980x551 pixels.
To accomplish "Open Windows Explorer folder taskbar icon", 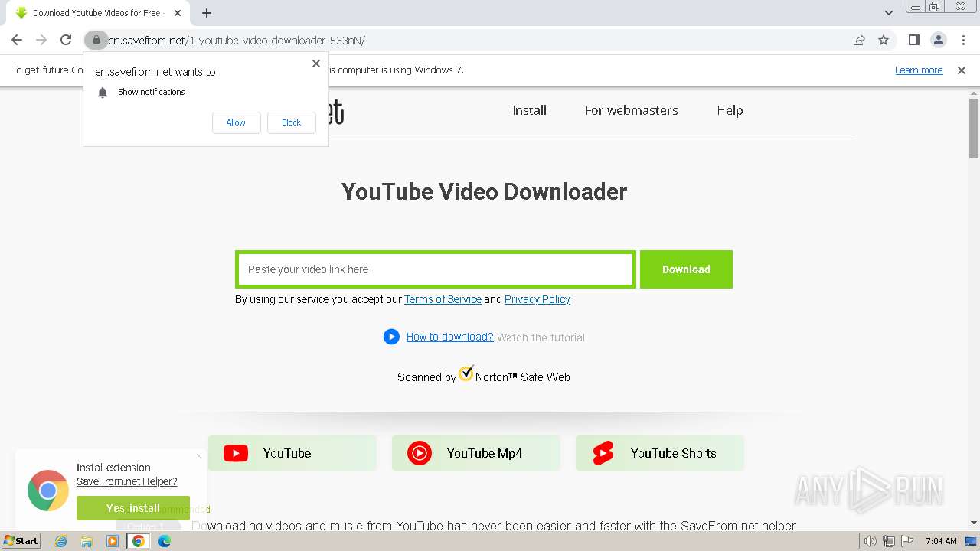I will (87, 540).
